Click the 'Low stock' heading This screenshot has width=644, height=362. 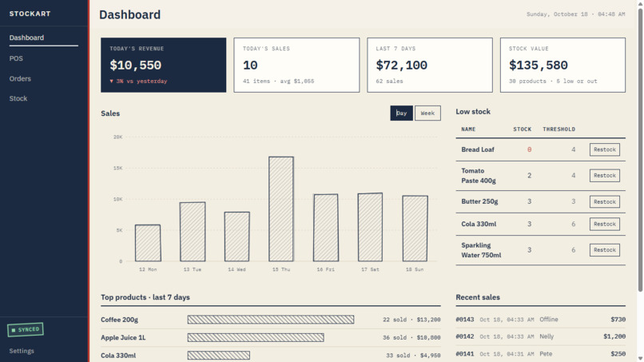(473, 112)
